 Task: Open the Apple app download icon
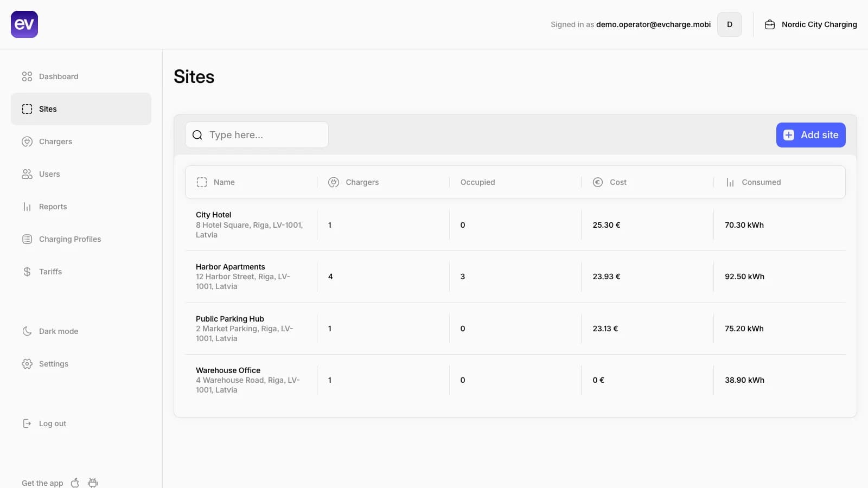tap(75, 483)
